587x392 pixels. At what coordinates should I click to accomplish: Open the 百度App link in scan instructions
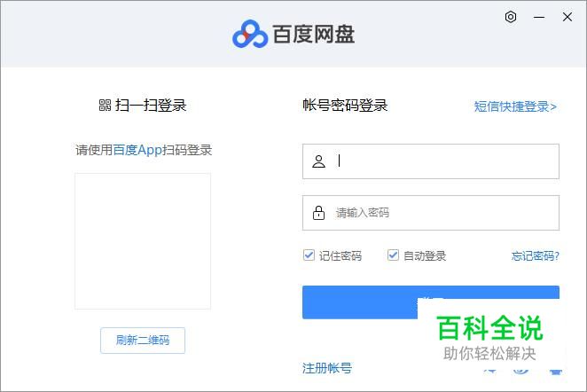(137, 150)
